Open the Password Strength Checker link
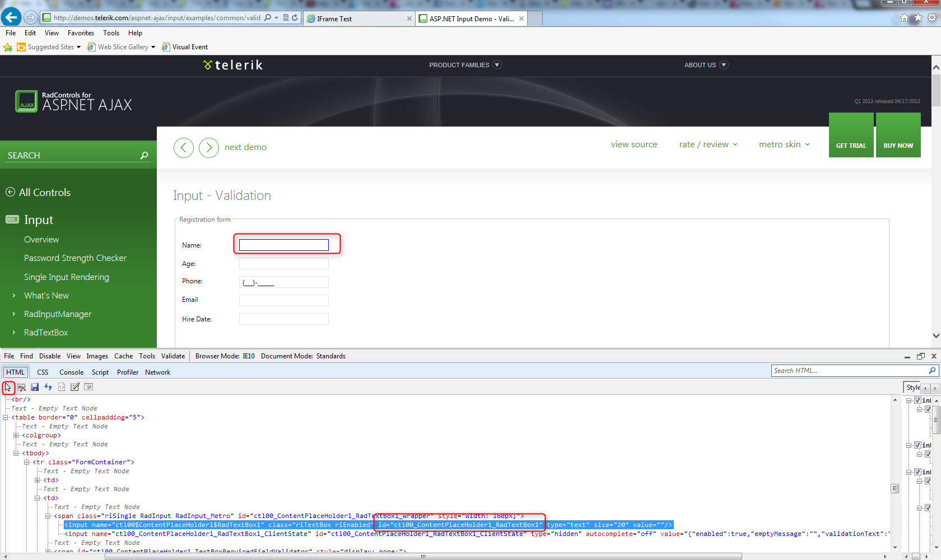This screenshot has height=560, width=941. click(75, 258)
